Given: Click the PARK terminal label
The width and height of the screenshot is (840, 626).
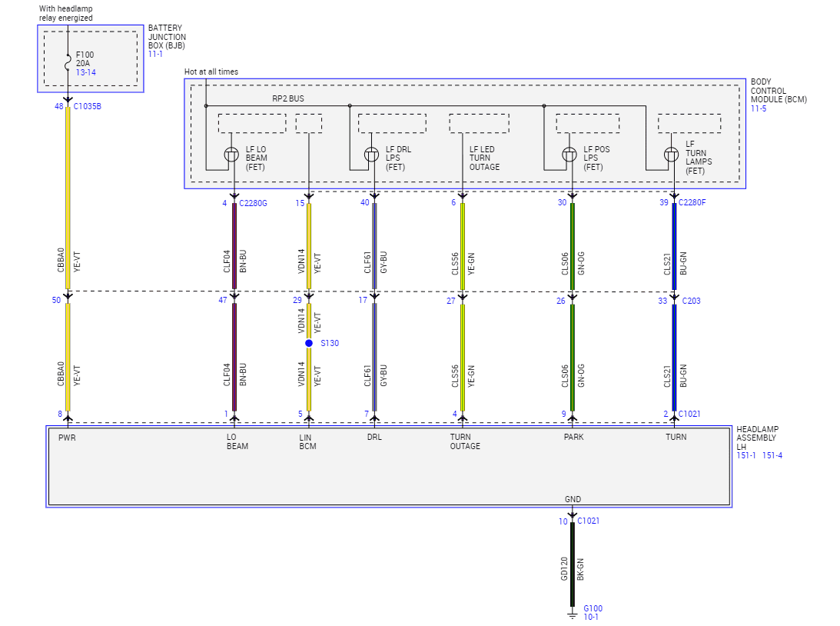Looking at the screenshot, I should click(x=574, y=438).
